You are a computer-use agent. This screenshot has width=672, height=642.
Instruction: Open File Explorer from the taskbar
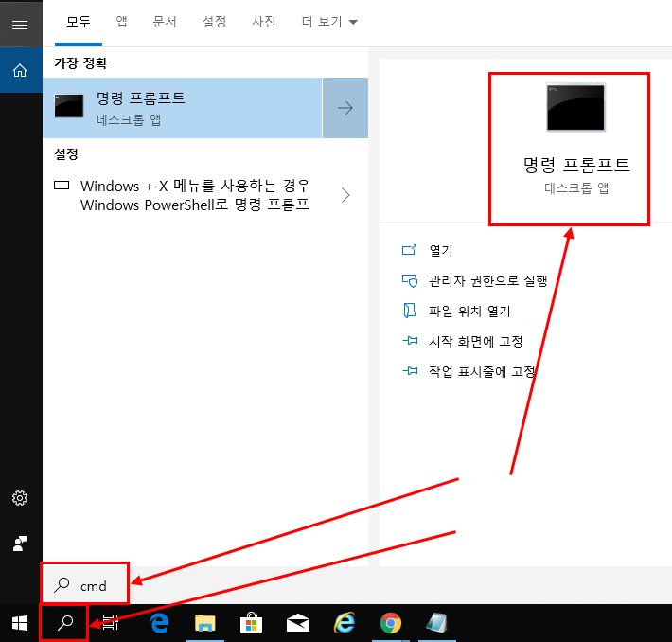click(x=205, y=623)
